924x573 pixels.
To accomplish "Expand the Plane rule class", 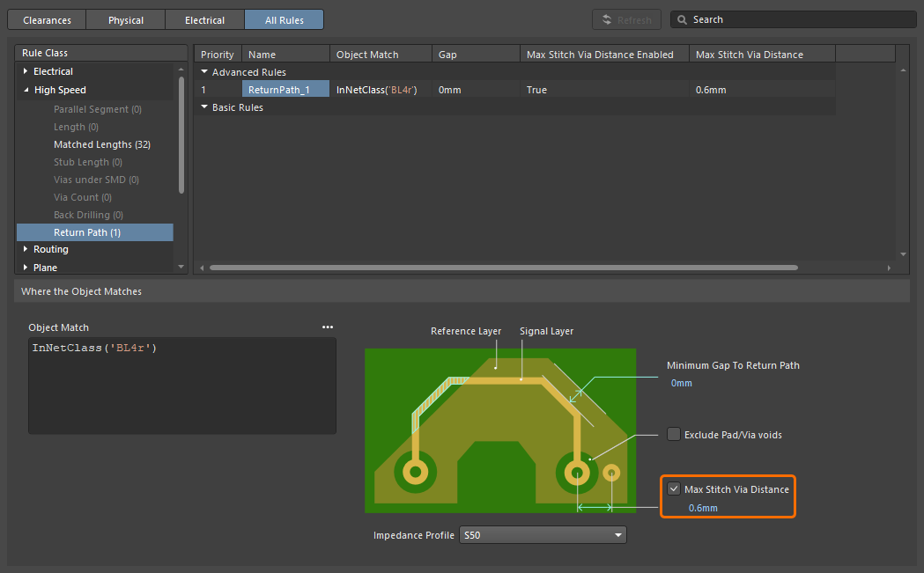I will click(x=26, y=268).
